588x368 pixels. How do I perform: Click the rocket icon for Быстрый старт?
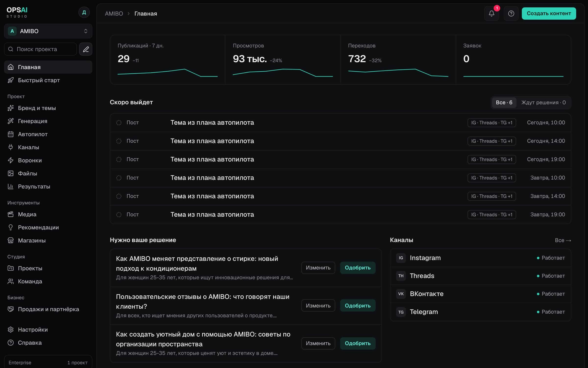tap(11, 80)
